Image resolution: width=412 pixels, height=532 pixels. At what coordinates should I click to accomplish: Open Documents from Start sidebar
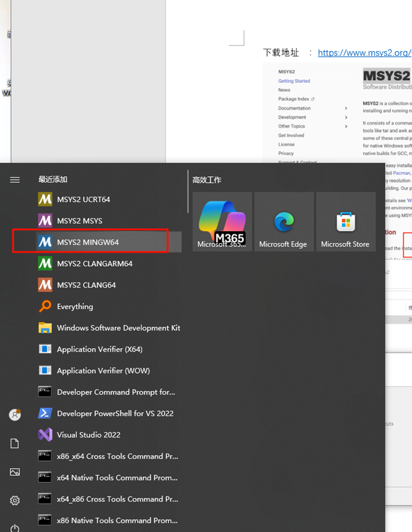tap(15, 443)
